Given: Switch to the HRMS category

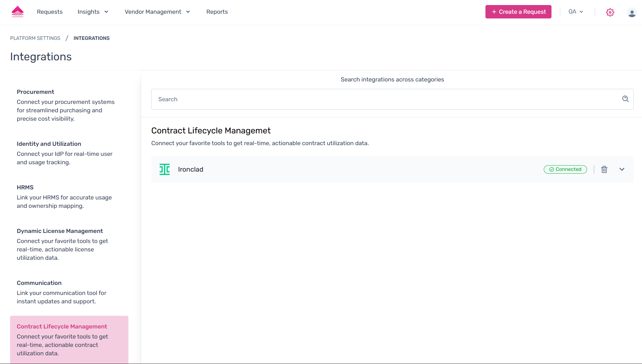Looking at the screenshot, I should point(25,187).
